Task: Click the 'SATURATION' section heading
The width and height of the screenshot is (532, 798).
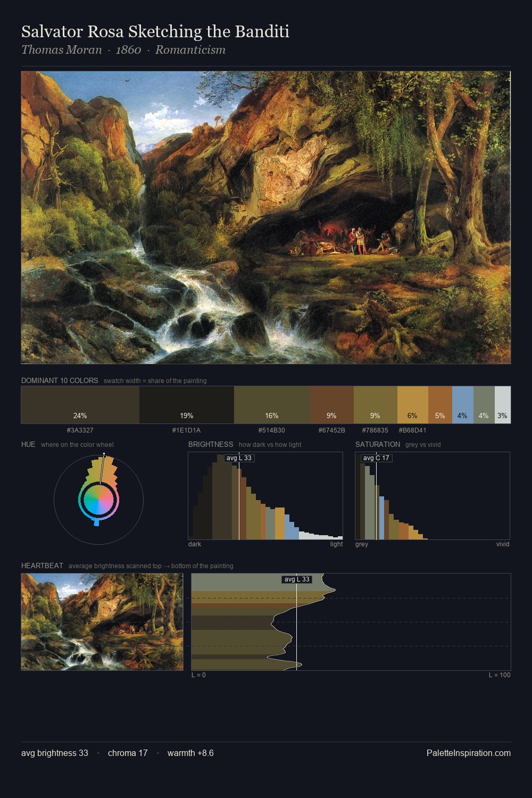Action: (378, 444)
